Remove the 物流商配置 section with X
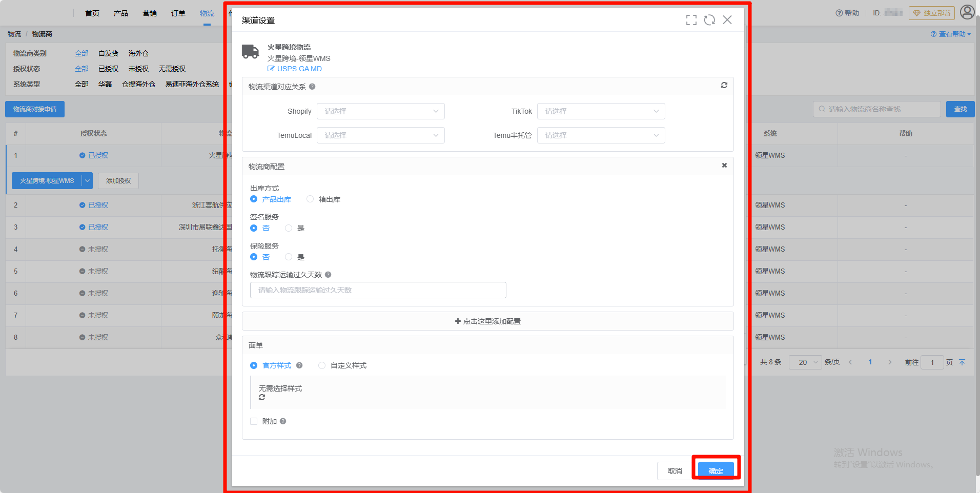This screenshot has width=980, height=493. 724,165
